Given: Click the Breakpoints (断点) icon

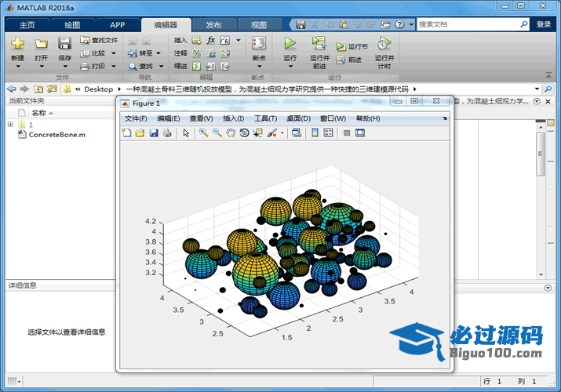Looking at the screenshot, I should 258,44.
